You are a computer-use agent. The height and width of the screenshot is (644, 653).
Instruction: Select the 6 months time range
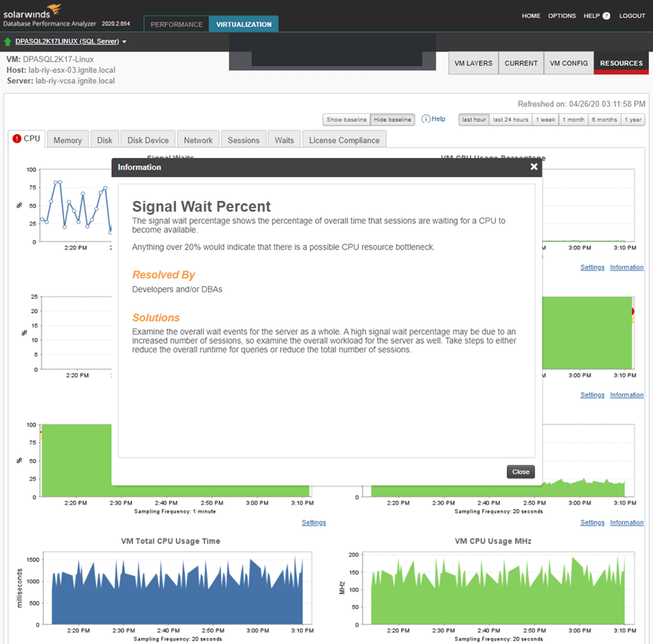point(604,120)
